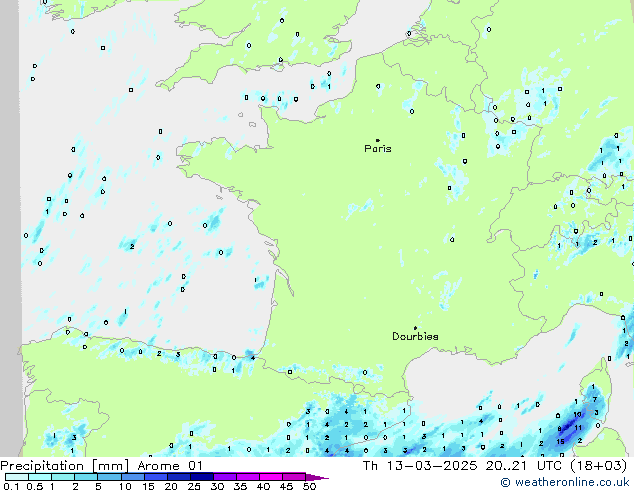Select the 10–15 mm blue legend swatch
634x490 pixels.
[133, 477]
